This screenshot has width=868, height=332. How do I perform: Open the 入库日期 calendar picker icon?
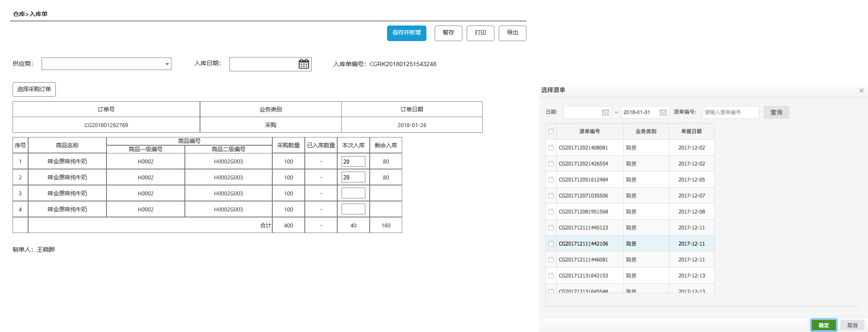[x=304, y=64]
